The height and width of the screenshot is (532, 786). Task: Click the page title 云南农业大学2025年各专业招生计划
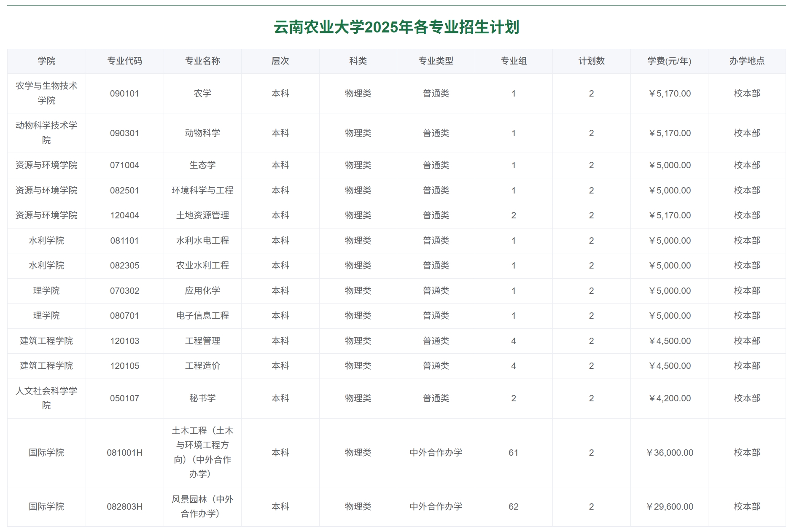click(396, 27)
